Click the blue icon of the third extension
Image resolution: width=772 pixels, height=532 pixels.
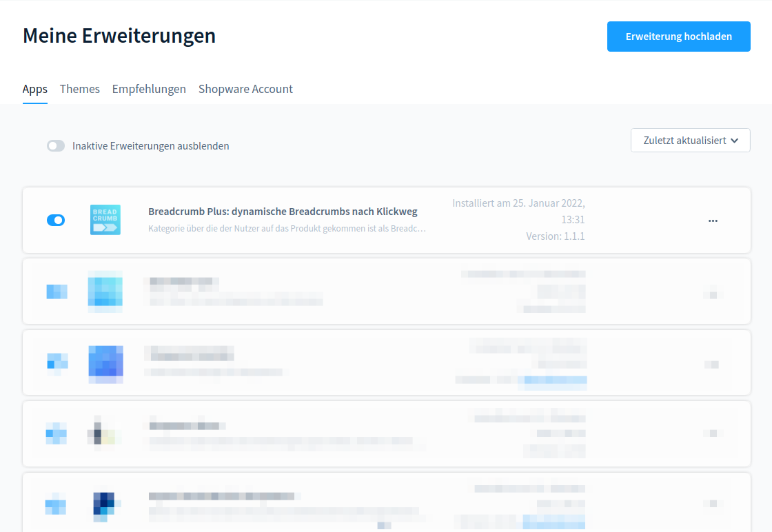coord(105,362)
